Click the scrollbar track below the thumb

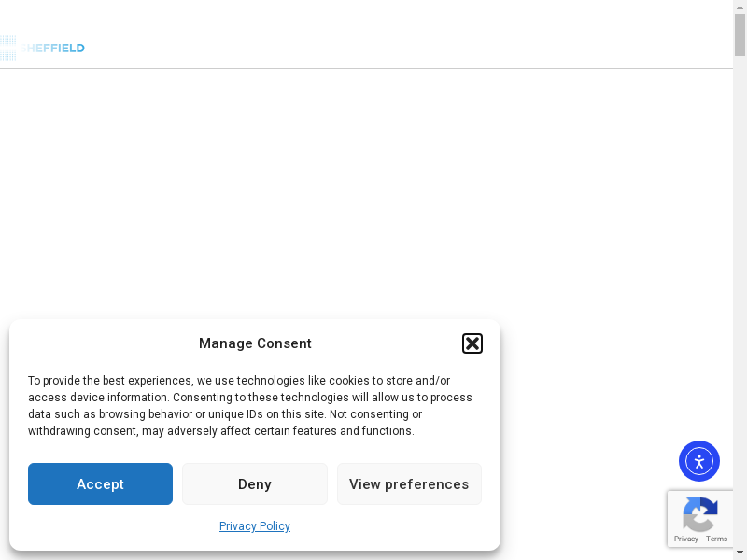[x=740, y=280]
